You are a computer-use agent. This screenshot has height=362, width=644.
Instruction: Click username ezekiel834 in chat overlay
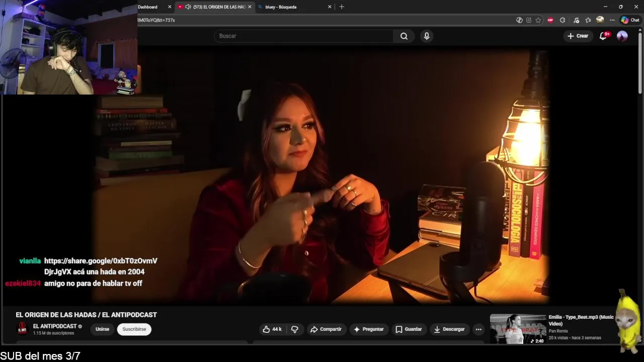(x=23, y=284)
